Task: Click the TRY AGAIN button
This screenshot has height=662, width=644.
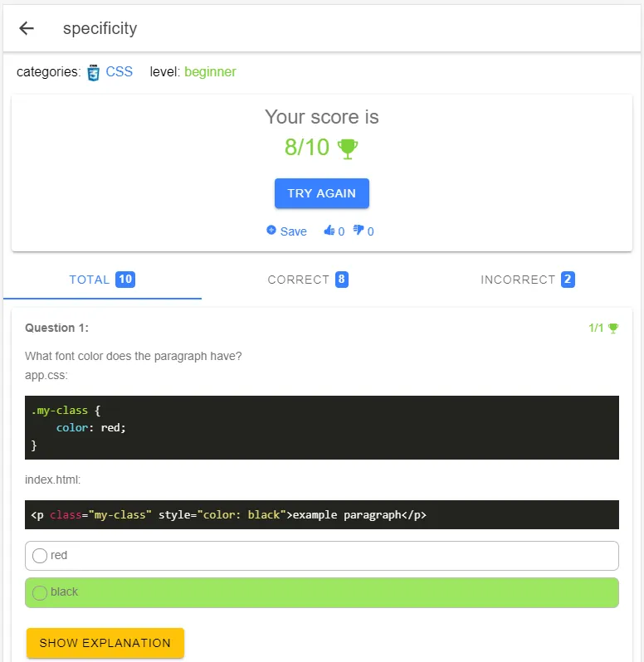Action: tap(322, 193)
